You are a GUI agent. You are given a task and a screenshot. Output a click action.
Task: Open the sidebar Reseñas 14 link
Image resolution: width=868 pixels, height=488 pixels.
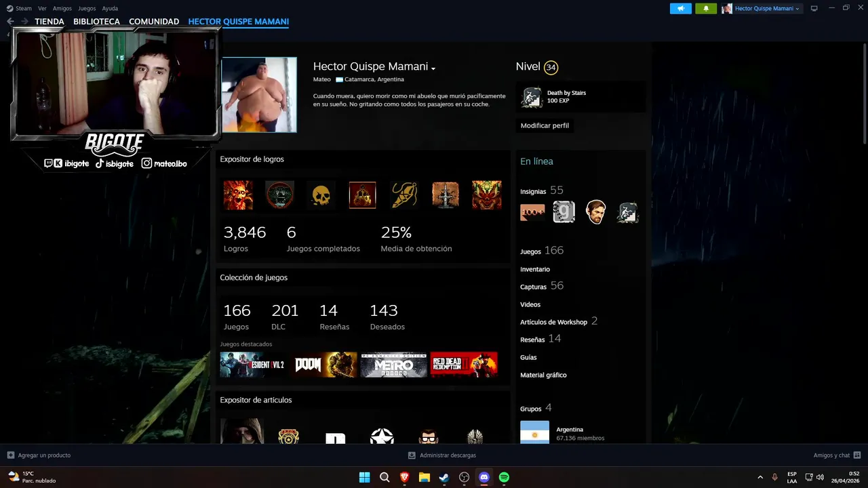coord(540,339)
